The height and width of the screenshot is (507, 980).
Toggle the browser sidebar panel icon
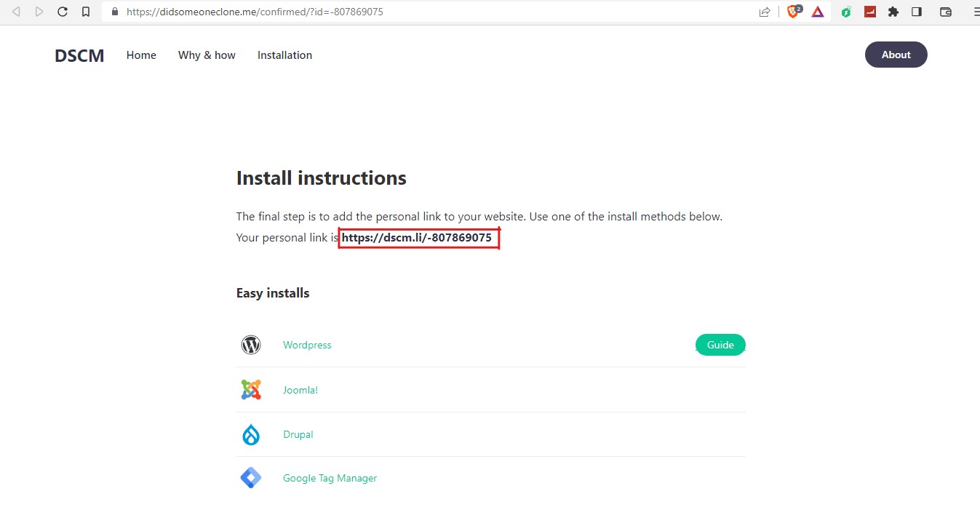click(917, 12)
